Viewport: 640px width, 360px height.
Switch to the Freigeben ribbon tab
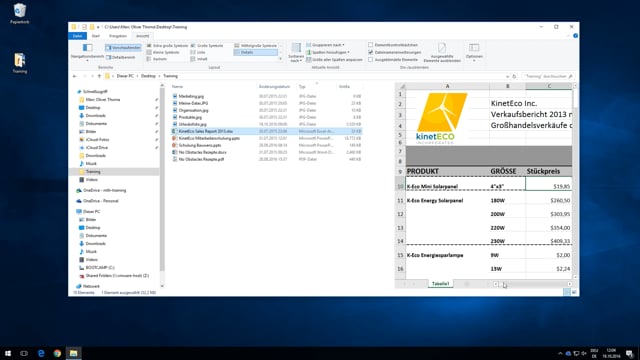(x=118, y=36)
